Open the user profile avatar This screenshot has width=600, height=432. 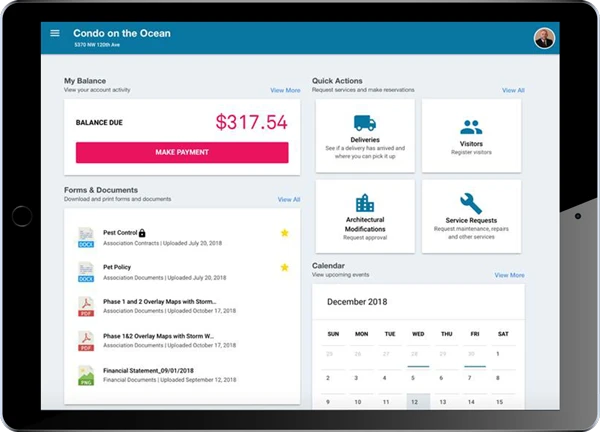click(544, 38)
